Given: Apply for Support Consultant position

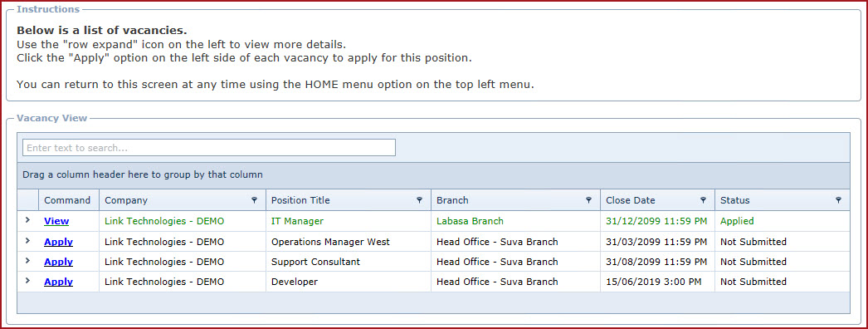Looking at the screenshot, I should tap(58, 262).
